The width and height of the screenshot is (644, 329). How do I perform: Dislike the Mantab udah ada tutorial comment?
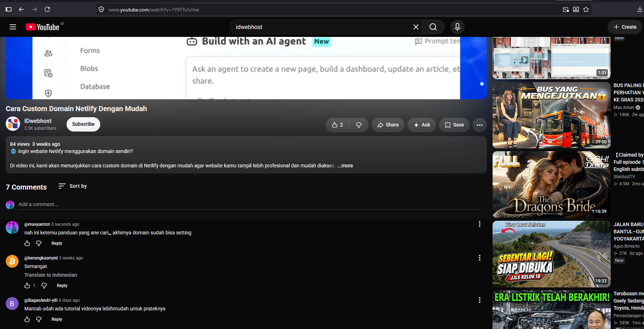point(39,319)
